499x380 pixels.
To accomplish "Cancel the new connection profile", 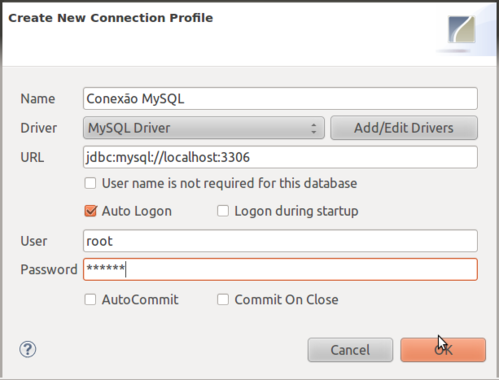I will click(x=350, y=350).
